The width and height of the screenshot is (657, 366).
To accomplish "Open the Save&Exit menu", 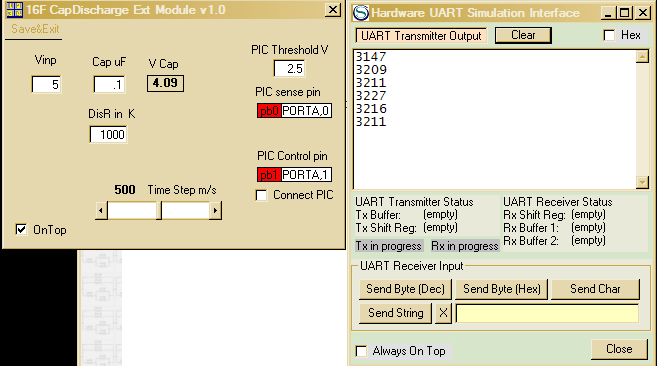I will point(35,29).
